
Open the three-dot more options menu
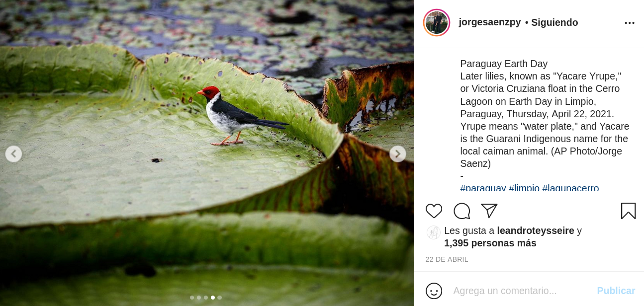point(630,23)
